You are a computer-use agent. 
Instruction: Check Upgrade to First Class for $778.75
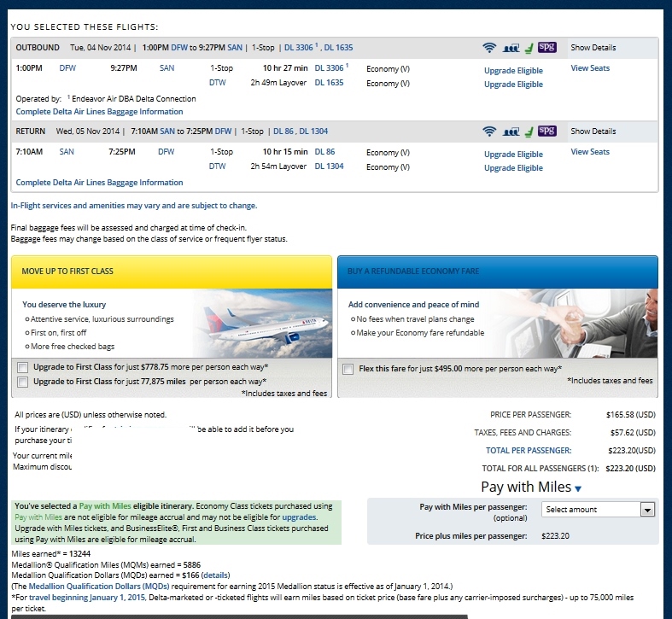click(x=21, y=366)
